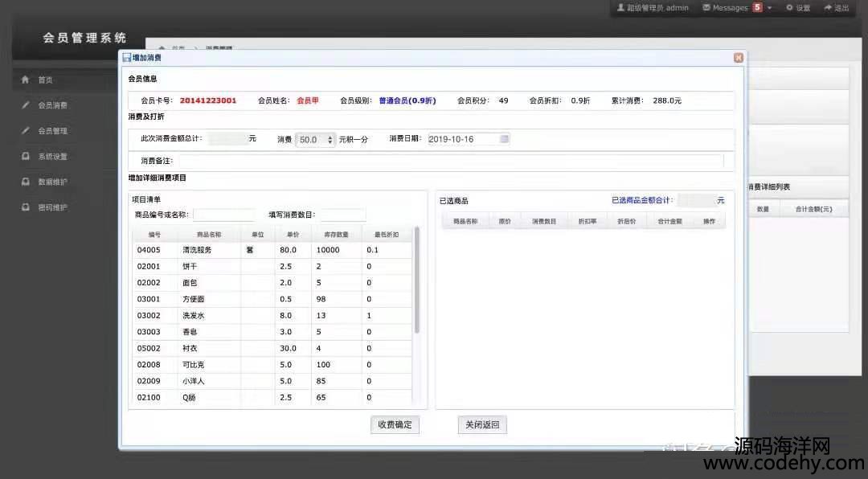Click member card number 20141223001
This screenshot has height=479, width=868.
click(x=208, y=100)
